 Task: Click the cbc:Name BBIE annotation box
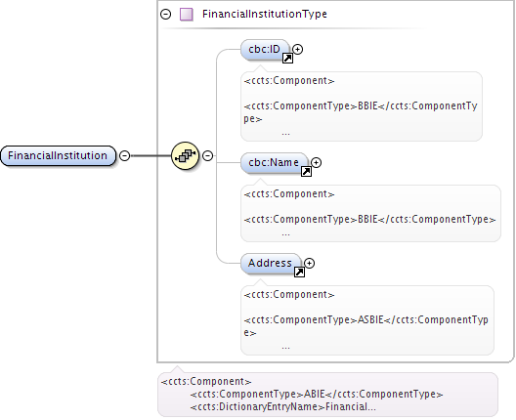tap(370, 213)
